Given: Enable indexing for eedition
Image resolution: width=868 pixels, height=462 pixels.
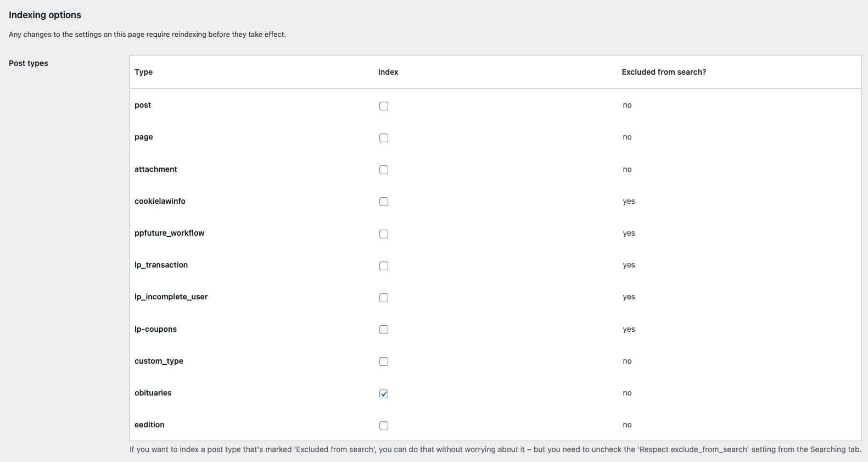Looking at the screenshot, I should [384, 426].
